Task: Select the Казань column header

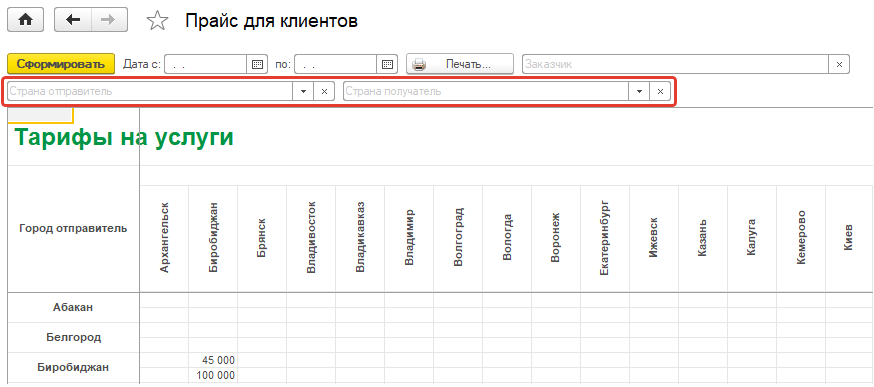Action: pos(703,238)
